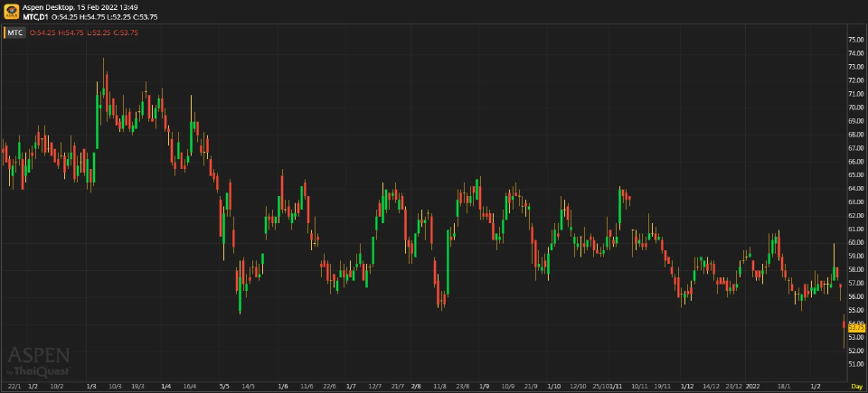Click the 1/7 date marker on time axis
Image resolution: width=868 pixels, height=393 pixels.
[x=350, y=386]
